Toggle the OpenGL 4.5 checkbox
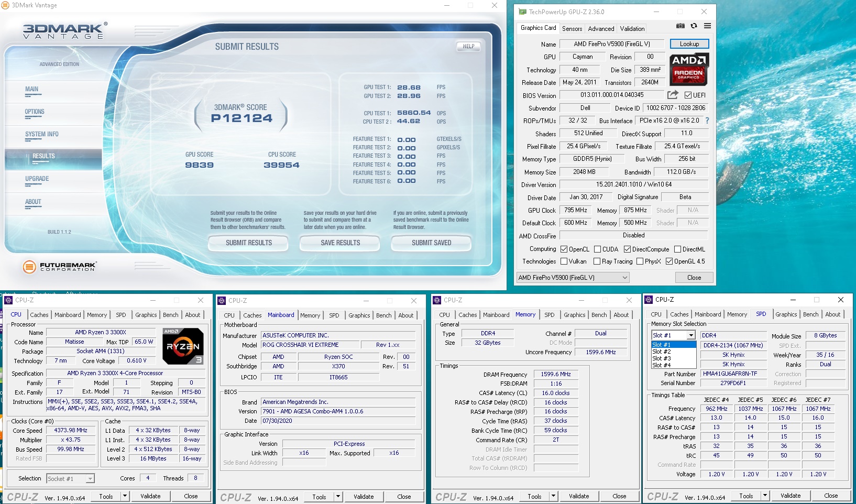 (669, 261)
